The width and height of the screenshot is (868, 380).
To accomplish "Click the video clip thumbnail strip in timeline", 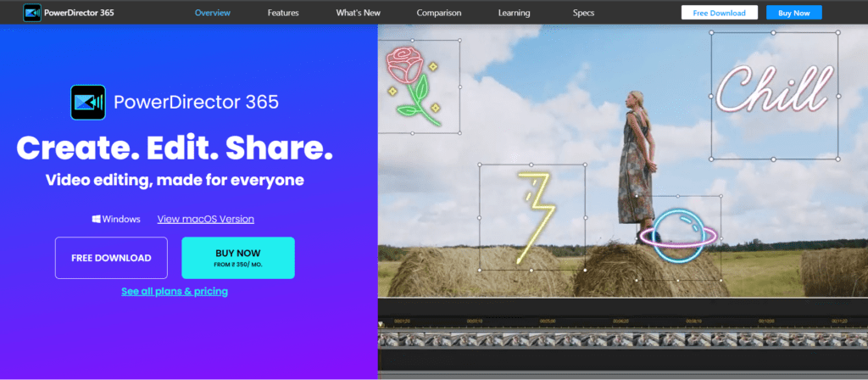I will [623, 339].
